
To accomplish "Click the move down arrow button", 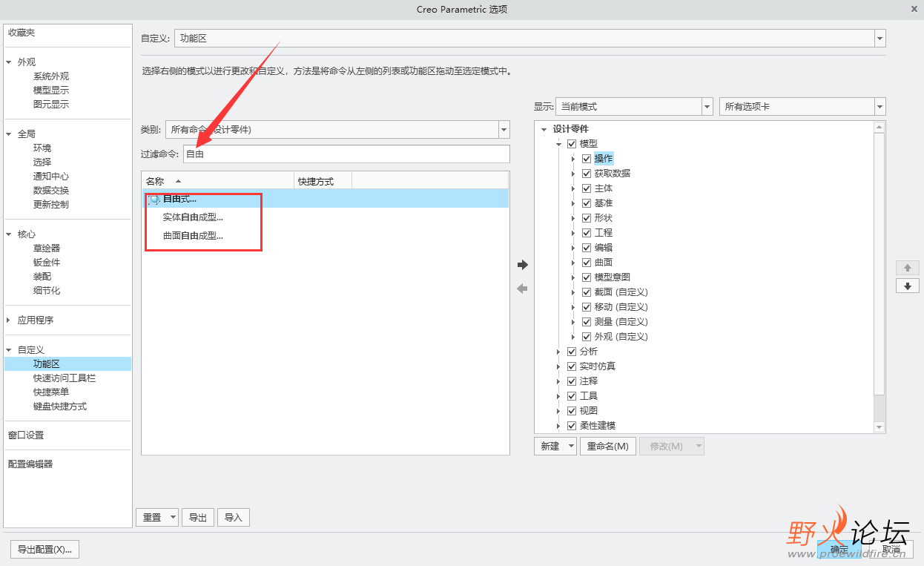I will (x=908, y=286).
